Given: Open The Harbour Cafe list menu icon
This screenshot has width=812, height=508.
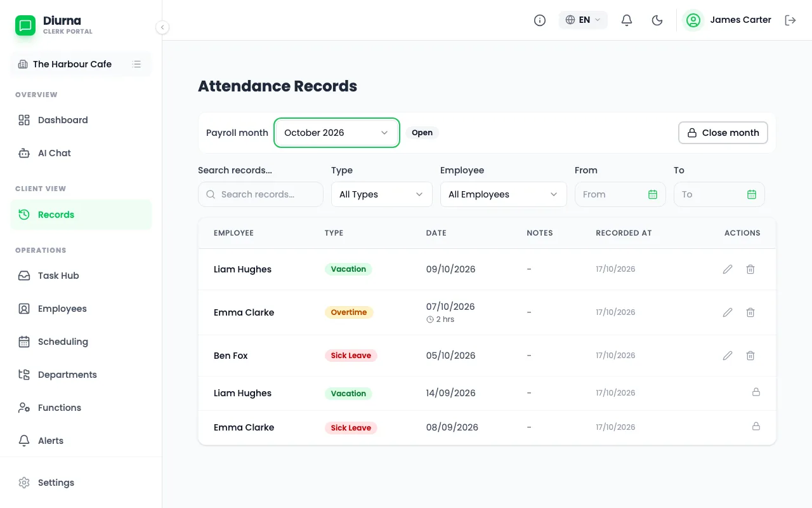Looking at the screenshot, I should tap(136, 64).
